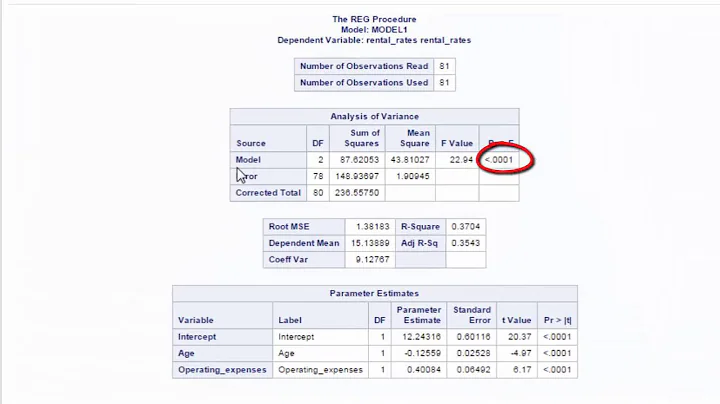
Task: Click the Dependent Variable rental_rates heading
Action: tap(374, 40)
